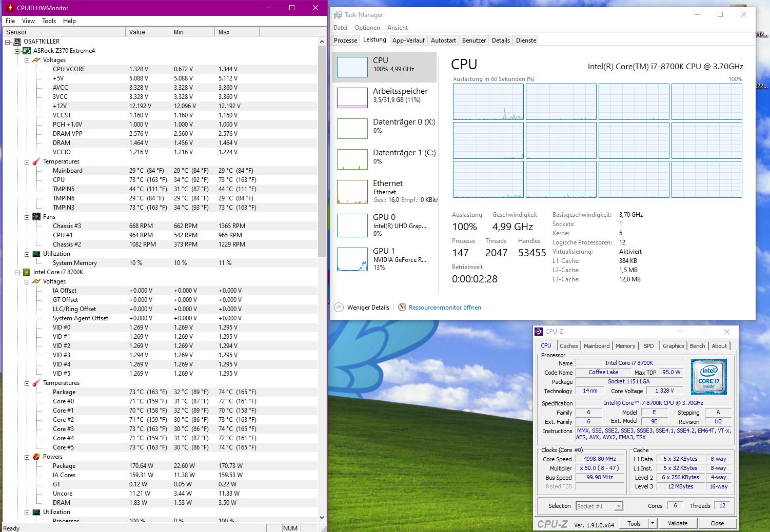The image size is (770, 532).
Task: Click the HWMonitor scrollbar up arrow
Action: (x=322, y=41)
